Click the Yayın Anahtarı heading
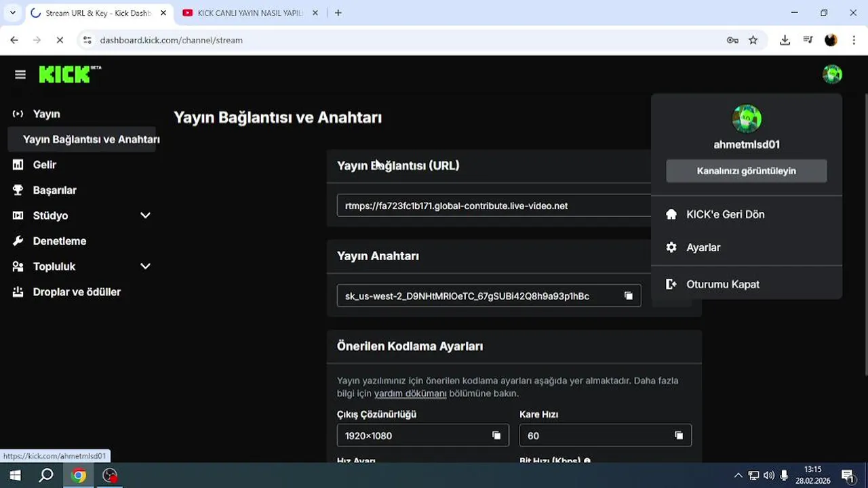The height and width of the screenshot is (488, 868). pyautogui.click(x=378, y=256)
